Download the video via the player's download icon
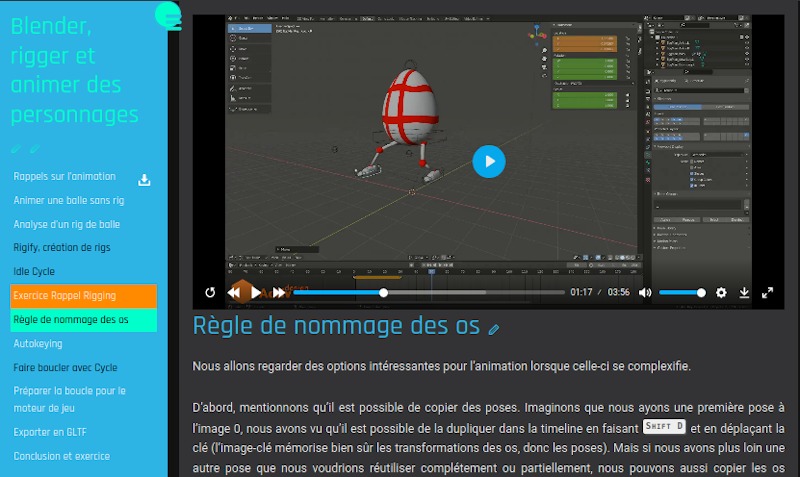800x477 pixels. point(744,292)
